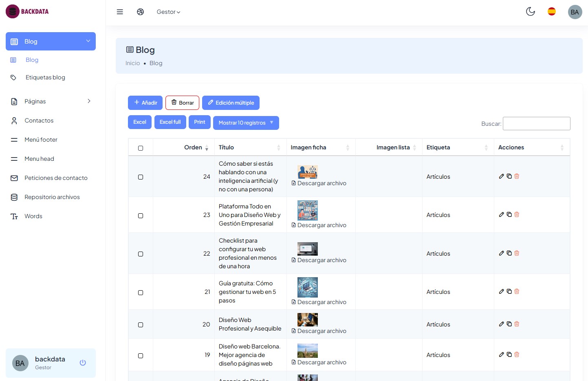The height and width of the screenshot is (381, 588).
Task: Click the BACKDATA logo
Action: [x=27, y=11]
